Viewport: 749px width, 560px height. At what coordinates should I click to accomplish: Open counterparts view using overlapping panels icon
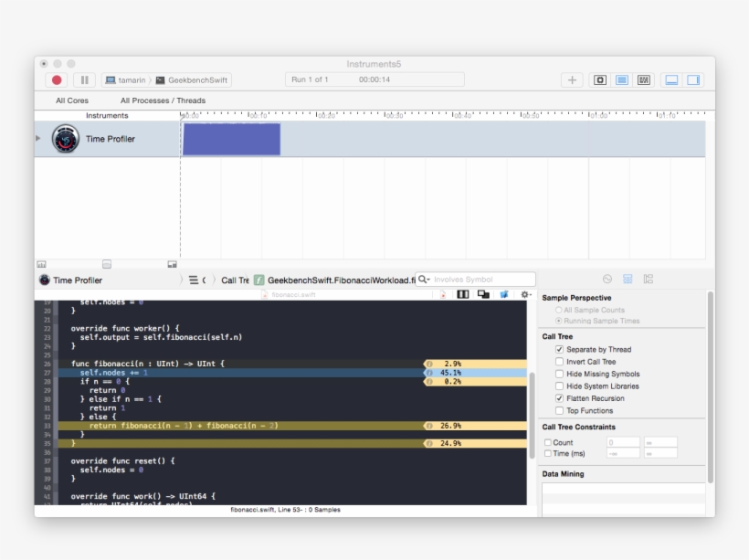[485, 294]
